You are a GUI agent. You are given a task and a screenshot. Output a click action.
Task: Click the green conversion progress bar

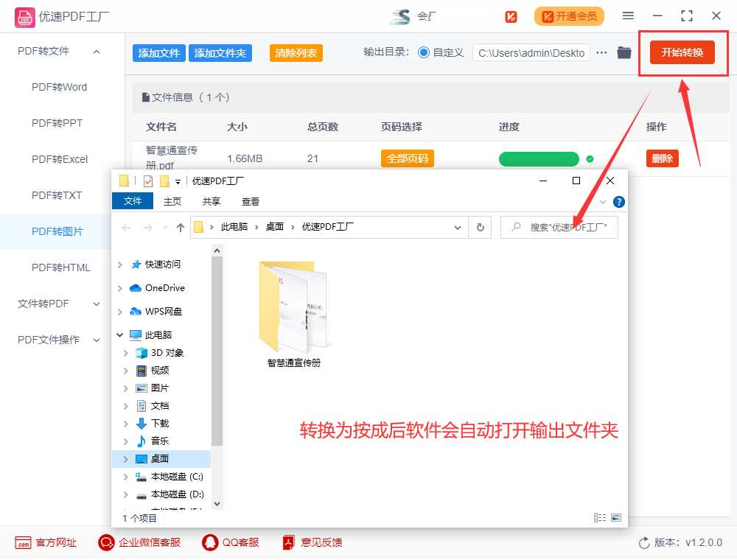coord(539,158)
